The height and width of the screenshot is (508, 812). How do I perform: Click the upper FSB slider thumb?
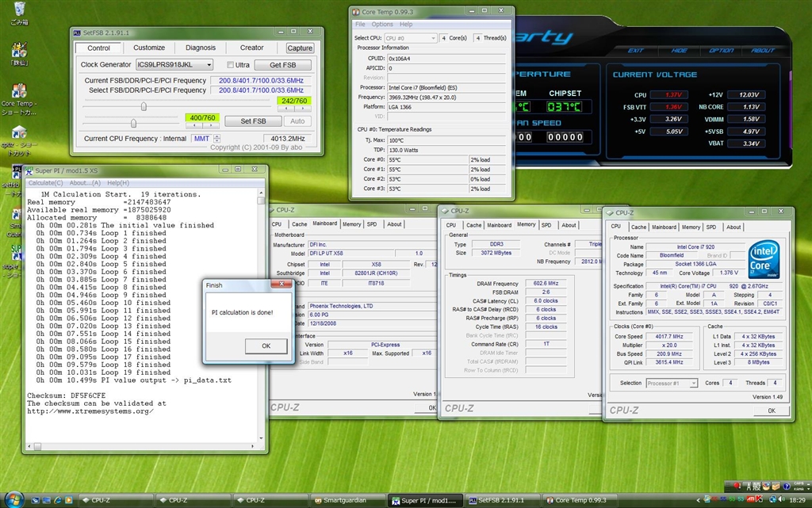pos(144,106)
